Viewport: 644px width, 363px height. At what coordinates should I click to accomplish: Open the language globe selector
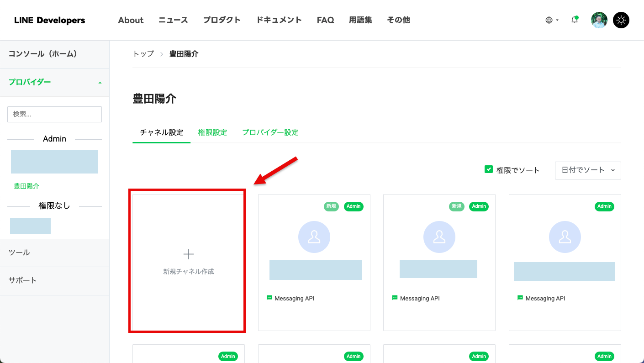pos(552,20)
